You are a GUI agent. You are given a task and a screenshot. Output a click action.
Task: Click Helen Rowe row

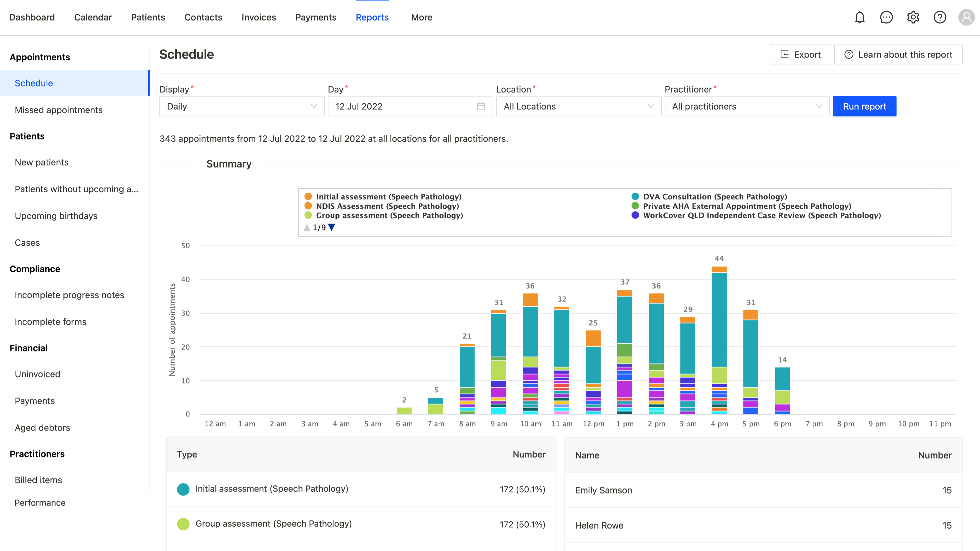click(763, 526)
